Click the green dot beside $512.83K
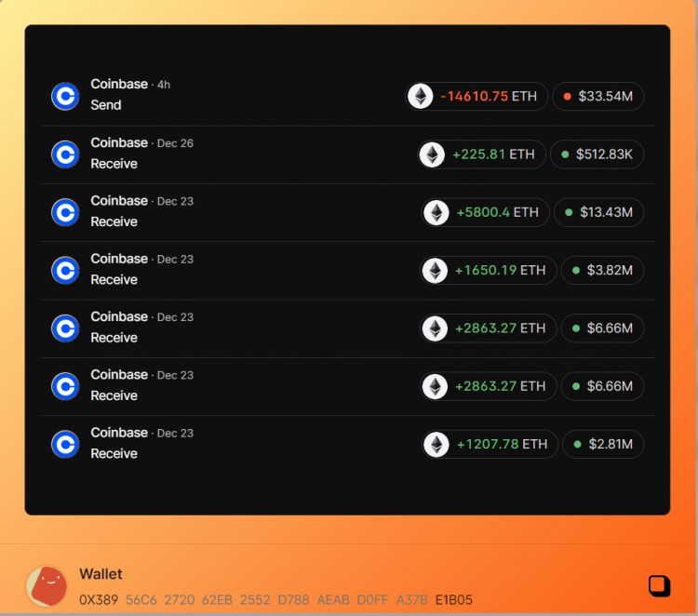This screenshot has width=698, height=616. click(x=565, y=154)
